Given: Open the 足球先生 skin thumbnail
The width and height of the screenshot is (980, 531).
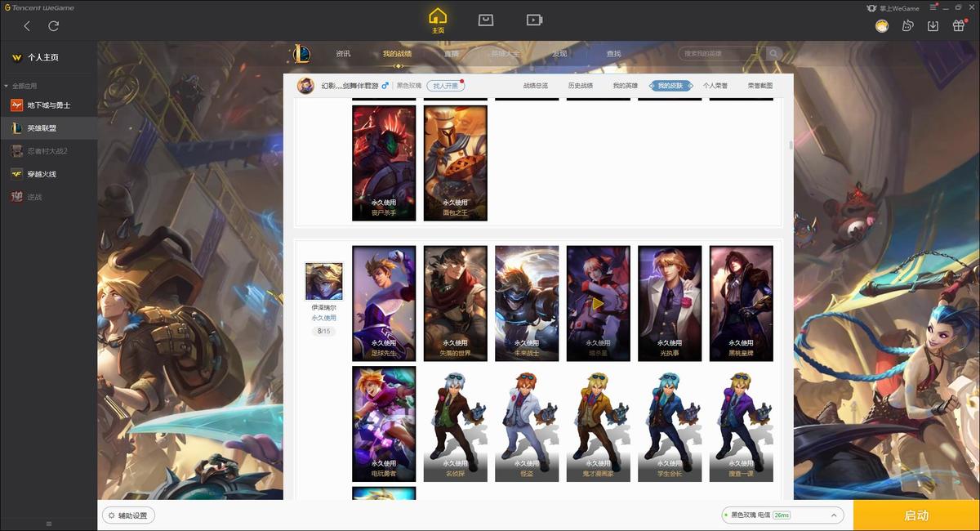Looking at the screenshot, I should click(384, 304).
